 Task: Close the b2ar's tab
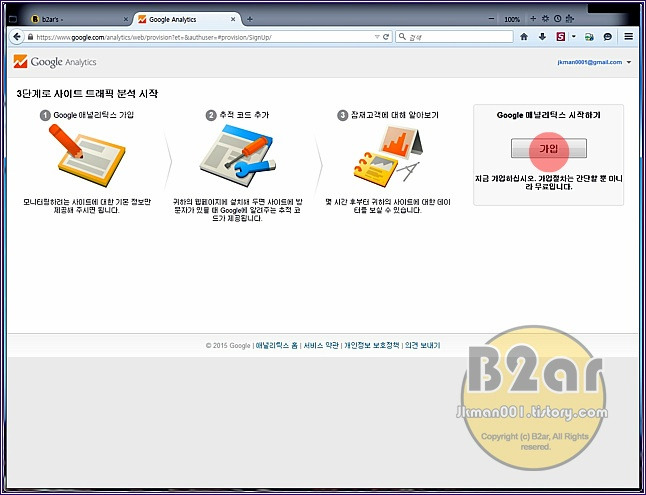tap(126, 19)
